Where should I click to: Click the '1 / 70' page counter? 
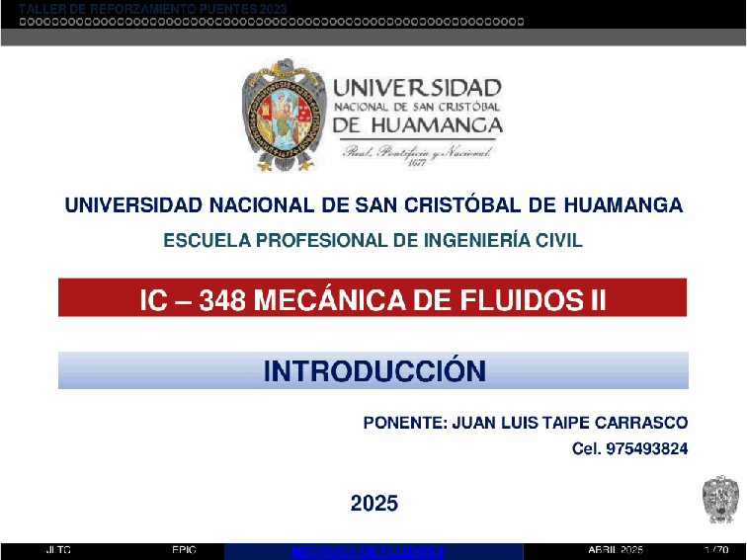716,549
